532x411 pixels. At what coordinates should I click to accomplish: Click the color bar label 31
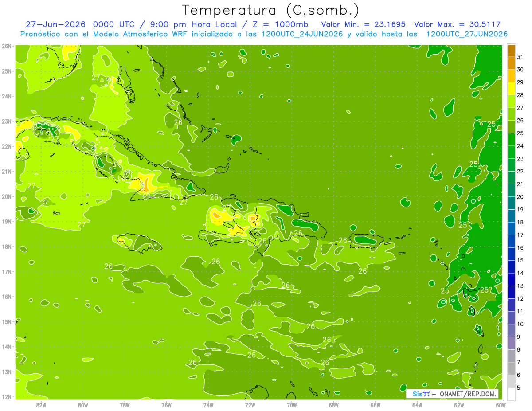(520, 57)
